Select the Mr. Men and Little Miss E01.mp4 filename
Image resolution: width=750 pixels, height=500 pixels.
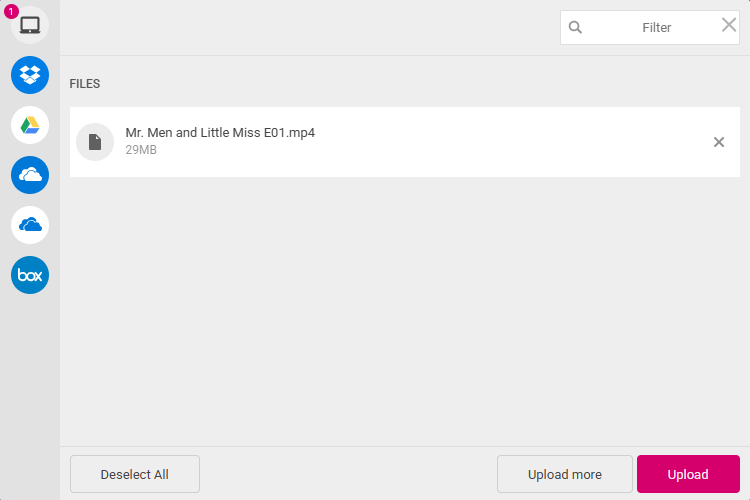pos(220,133)
